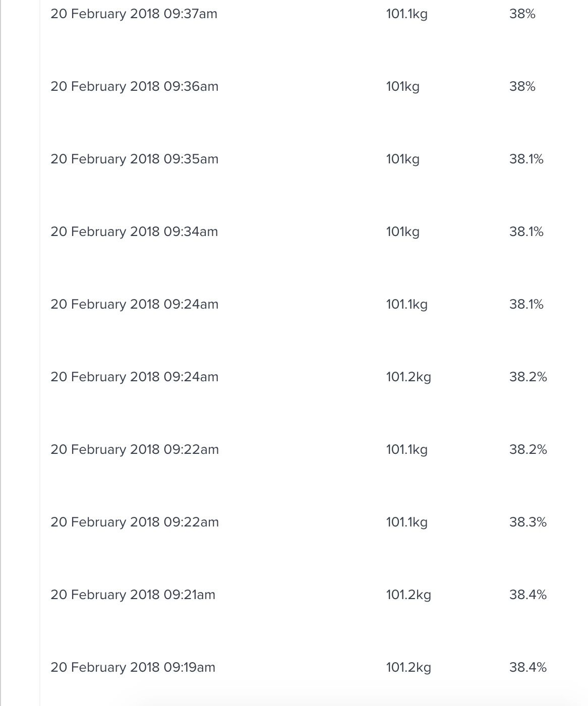The height and width of the screenshot is (706, 588).
Task: Select the 38.1% value at 09:35am
Action: 526,159
